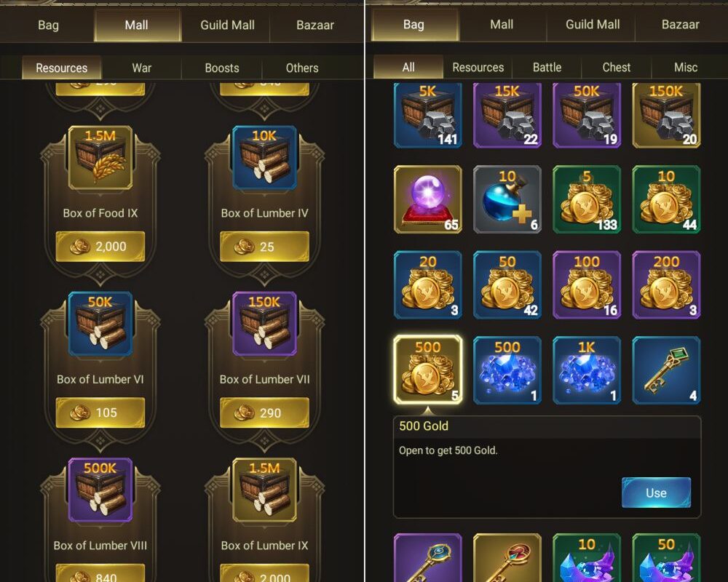
Task: Select the blue potion with plus item
Action: [x=507, y=199]
